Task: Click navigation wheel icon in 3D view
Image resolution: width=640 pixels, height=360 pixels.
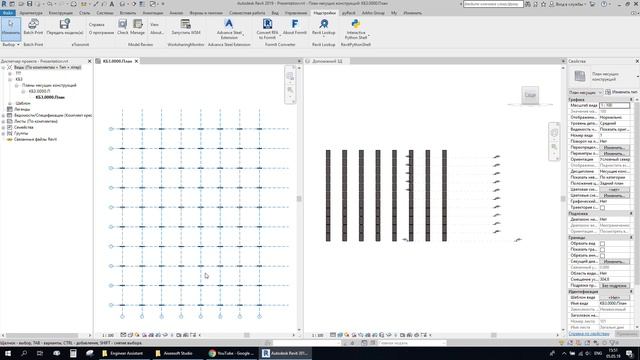Action: (x=554, y=132)
